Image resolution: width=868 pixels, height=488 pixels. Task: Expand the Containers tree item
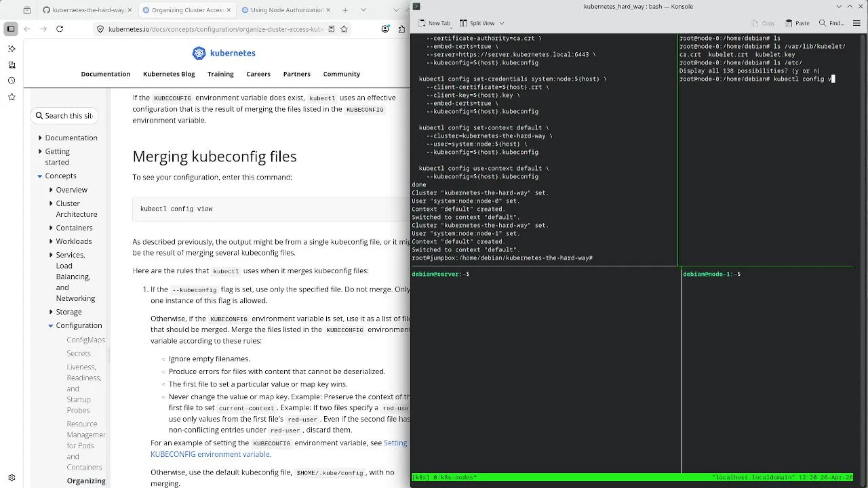click(x=51, y=228)
